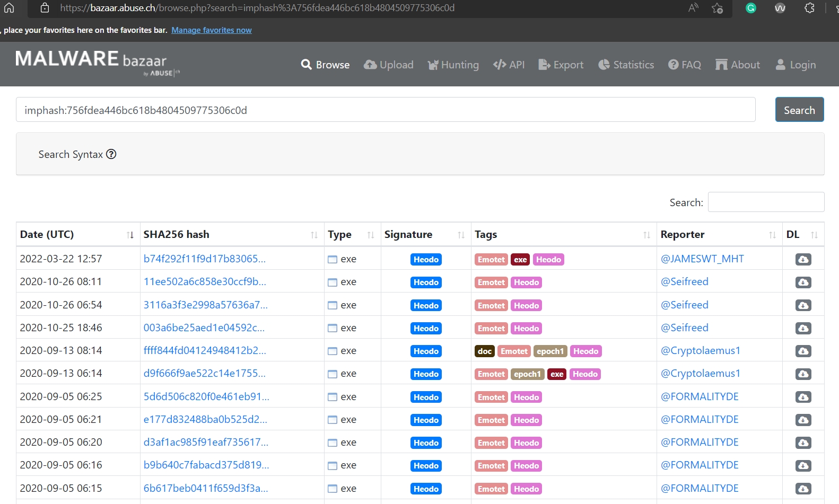Open the Manage favorites now link
Viewport: 839px width, 504px height.
click(x=211, y=30)
